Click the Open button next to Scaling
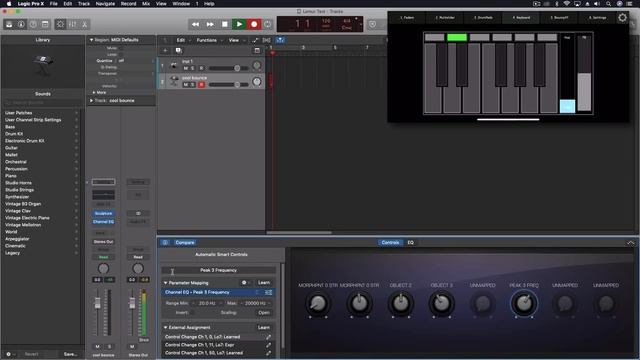640x360 pixels. [264, 313]
